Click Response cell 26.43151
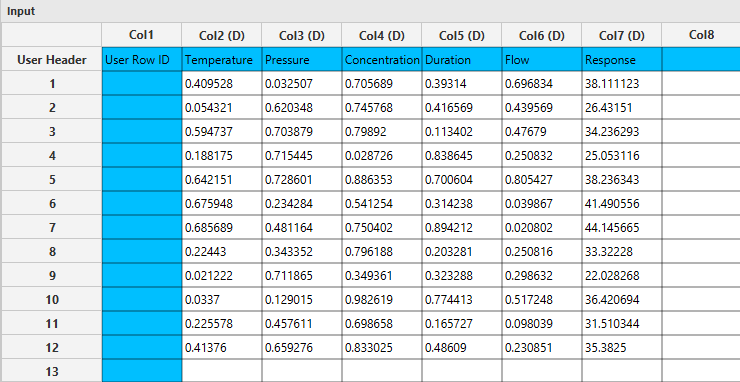740x382 pixels. click(x=622, y=108)
